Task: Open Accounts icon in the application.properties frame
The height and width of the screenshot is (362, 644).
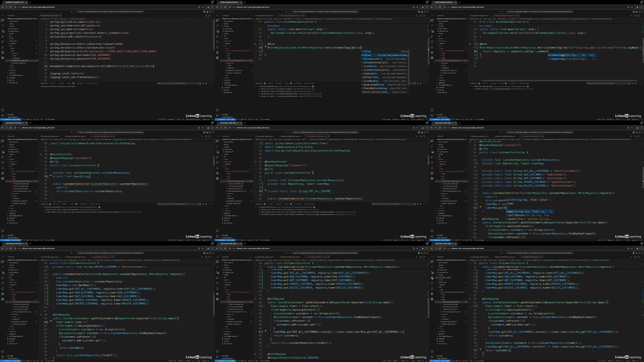Action: tap(3, 110)
